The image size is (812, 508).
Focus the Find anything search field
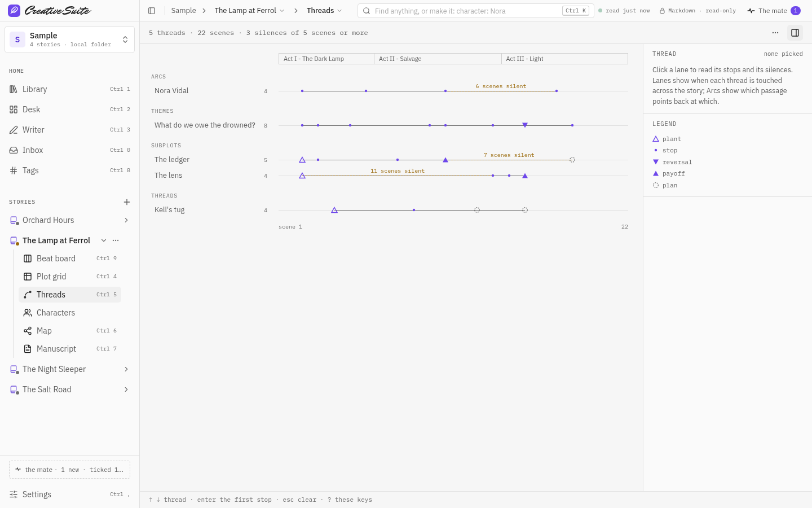(x=475, y=11)
